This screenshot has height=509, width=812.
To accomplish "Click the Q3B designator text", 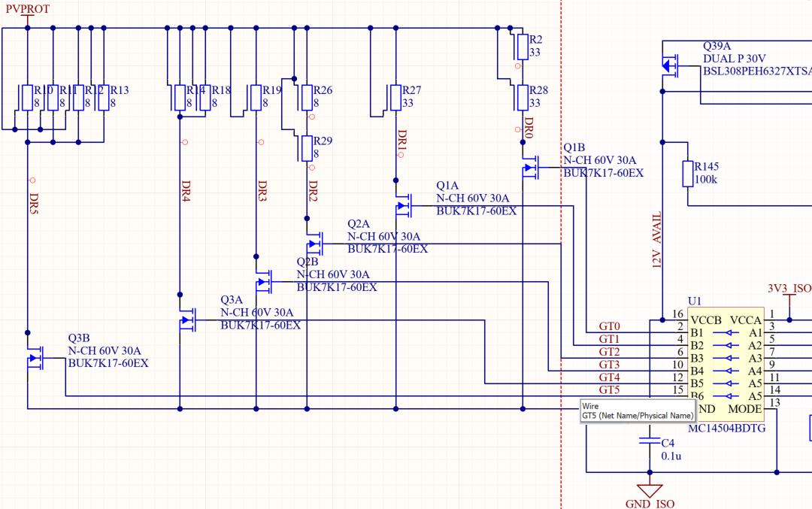I will pyautogui.click(x=79, y=338).
